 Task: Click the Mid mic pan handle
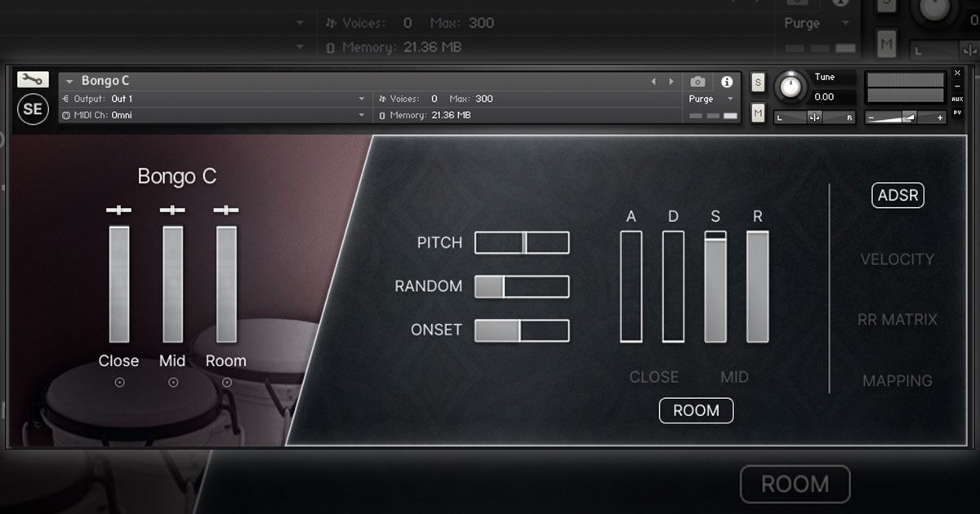pyautogui.click(x=172, y=210)
